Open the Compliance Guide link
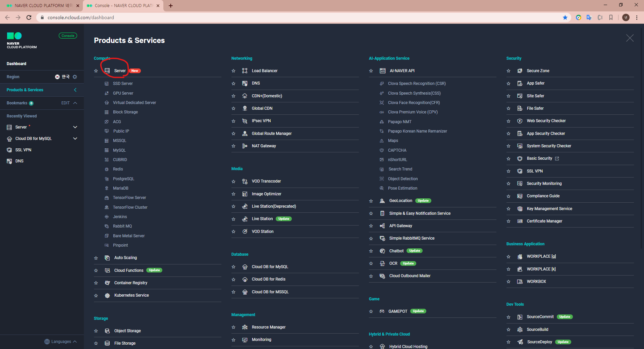Screen dimensions: 644x349 tap(543, 196)
